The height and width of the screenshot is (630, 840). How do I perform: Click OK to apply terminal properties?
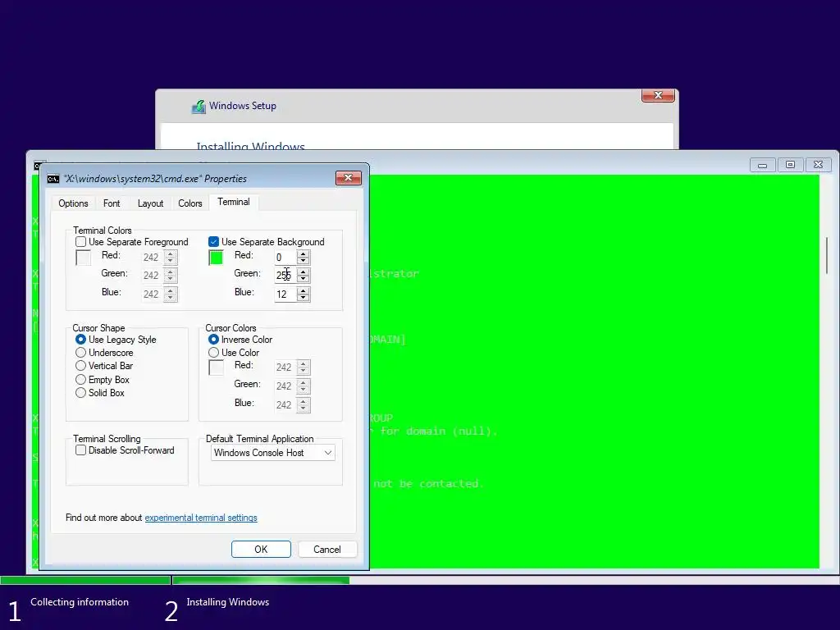[x=261, y=549]
